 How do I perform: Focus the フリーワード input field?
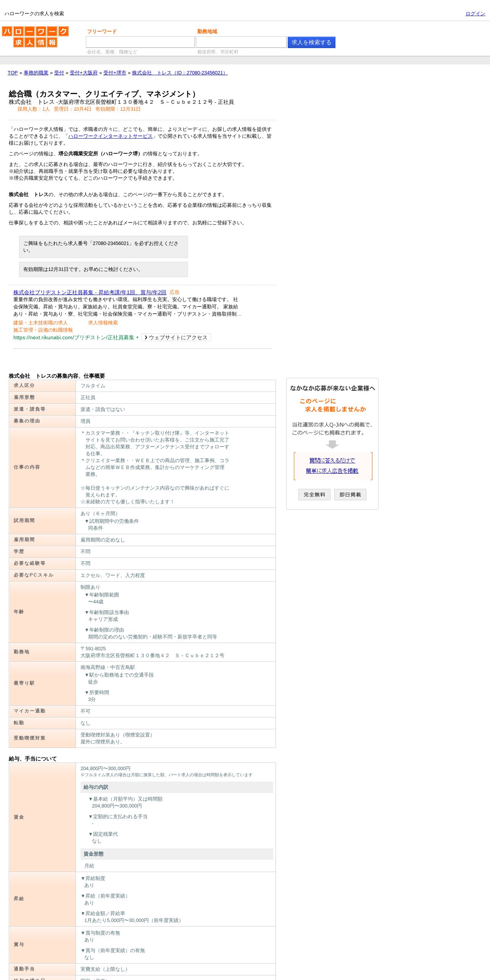click(140, 42)
